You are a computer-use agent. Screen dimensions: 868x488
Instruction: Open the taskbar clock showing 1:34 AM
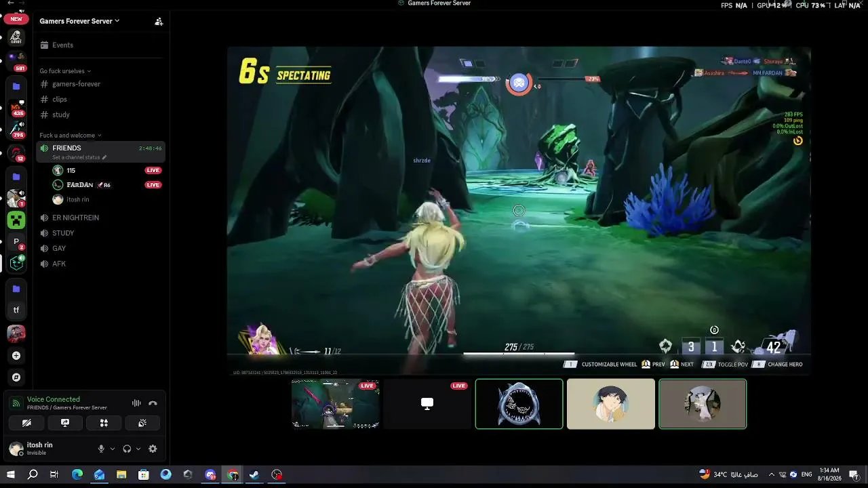tap(829, 474)
